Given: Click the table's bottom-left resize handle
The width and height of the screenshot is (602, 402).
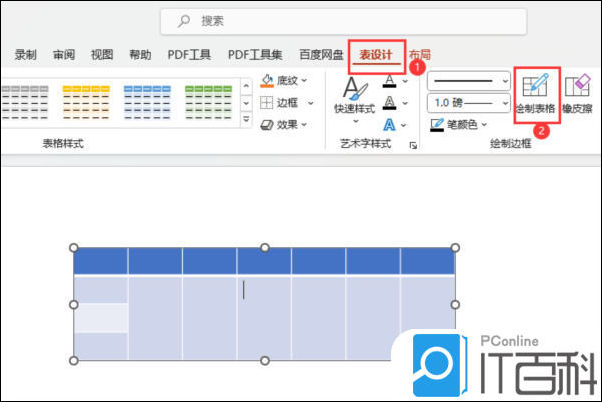Looking at the screenshot, I should (74, 361).
